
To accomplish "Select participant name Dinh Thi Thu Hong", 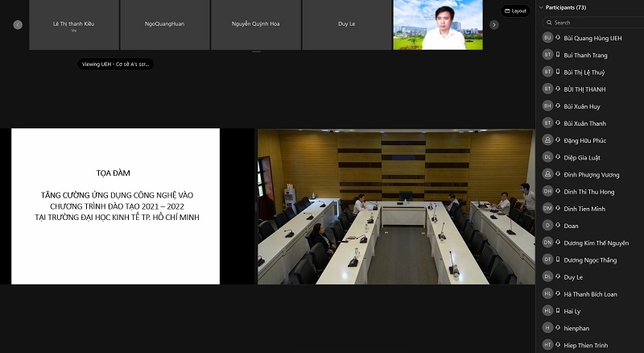I will click(x=589, y=192).
